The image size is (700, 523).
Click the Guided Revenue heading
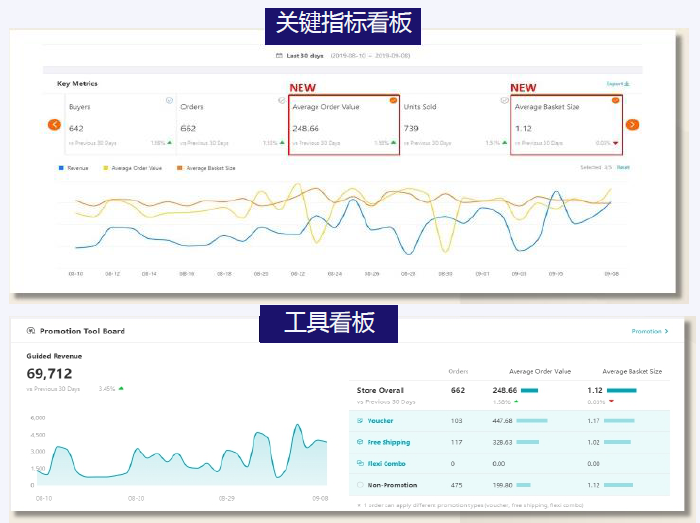click(54, 356)
